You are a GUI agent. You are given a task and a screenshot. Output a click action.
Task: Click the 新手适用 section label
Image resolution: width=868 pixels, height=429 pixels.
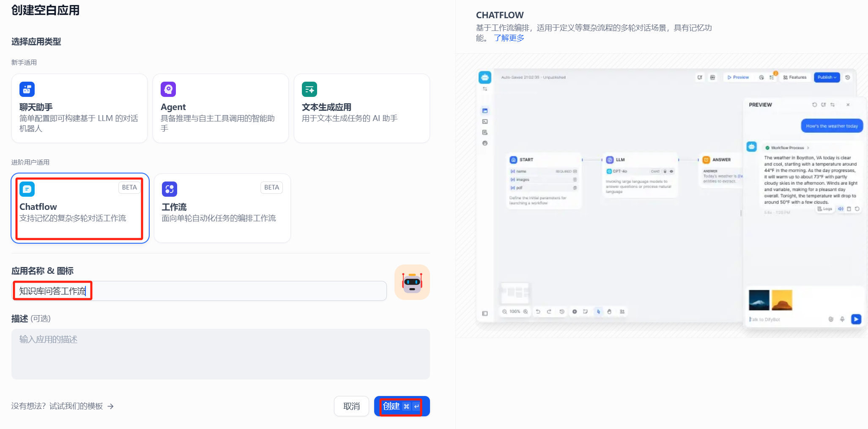(x=24, y=63)
